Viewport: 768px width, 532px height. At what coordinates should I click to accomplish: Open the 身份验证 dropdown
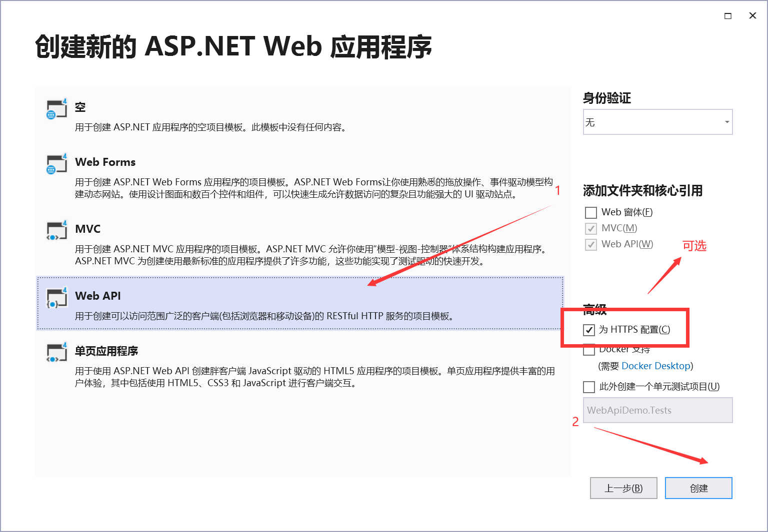click(x=658, y=122)
